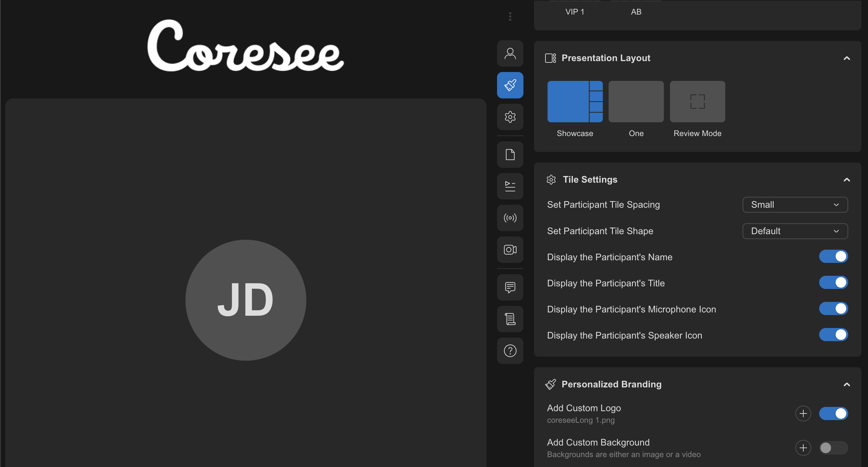Add a custom background with plus
The image size is (868, 467).
[803, 448]
